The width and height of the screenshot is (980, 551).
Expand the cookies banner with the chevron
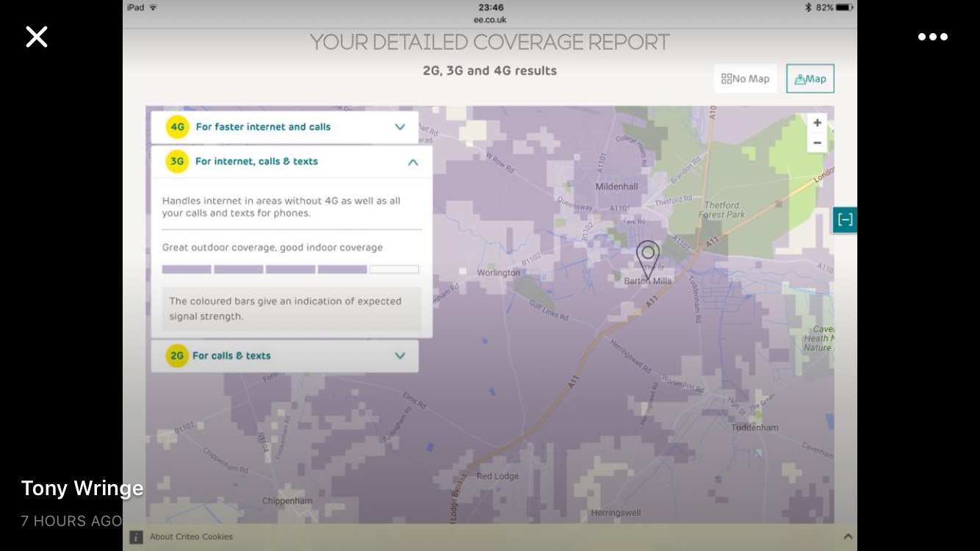coord(848,537)
